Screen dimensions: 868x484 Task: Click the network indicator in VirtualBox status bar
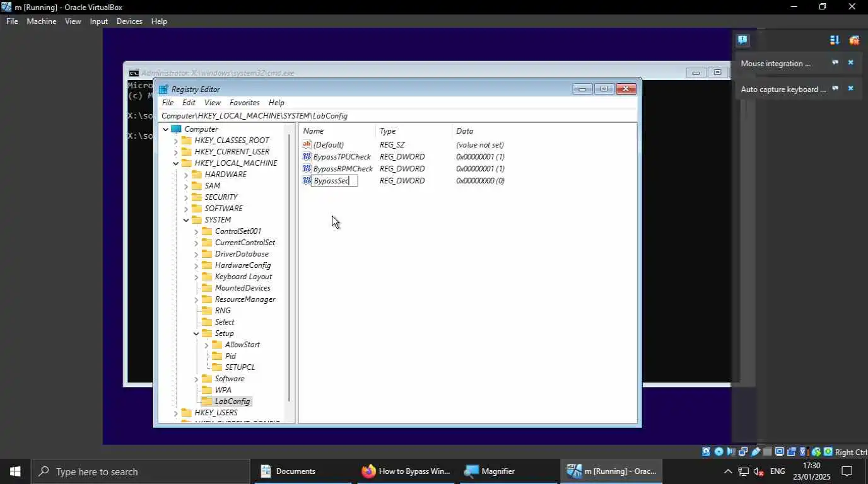(743, 452)
